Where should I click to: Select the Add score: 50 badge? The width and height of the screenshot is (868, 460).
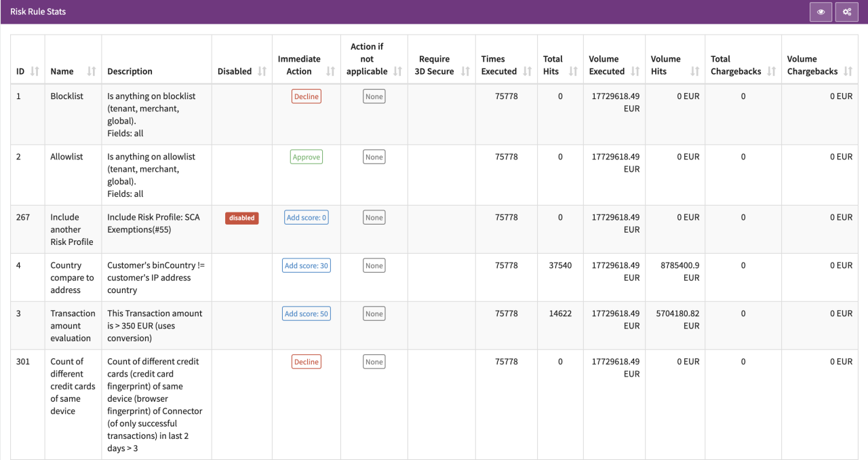(x=307, y=314)
